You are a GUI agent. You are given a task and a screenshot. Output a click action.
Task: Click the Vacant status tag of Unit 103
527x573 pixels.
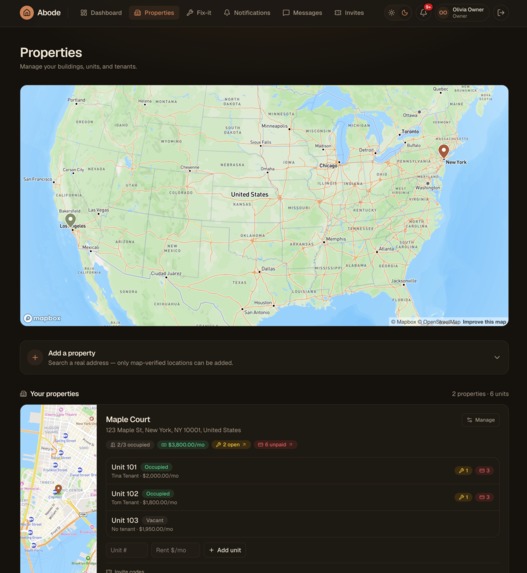(155, 520)
